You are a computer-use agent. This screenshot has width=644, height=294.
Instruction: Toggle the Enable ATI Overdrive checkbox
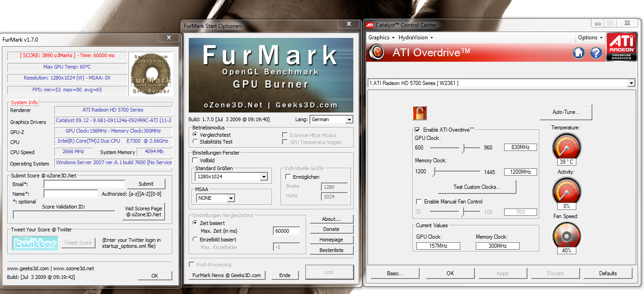coord(417,130)
